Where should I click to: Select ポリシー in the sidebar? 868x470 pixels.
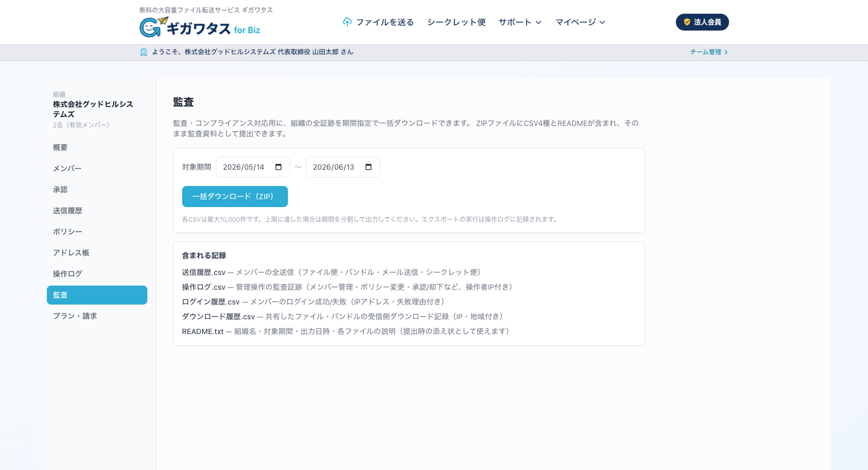point(97,232)
